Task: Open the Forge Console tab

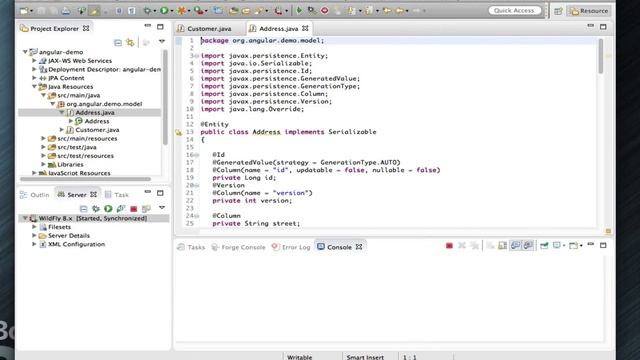Action: pyautogui.click(x=238, y=247)
